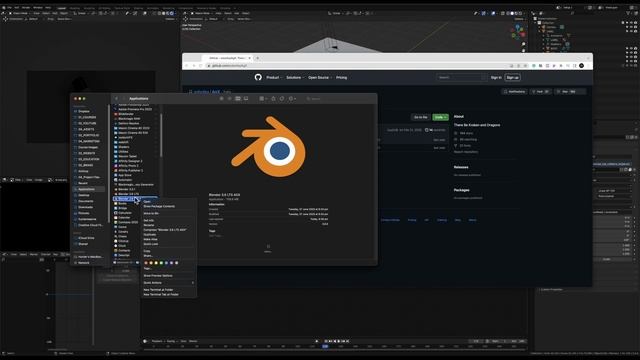
Task: Click the Sign up button on GitHub
Action: 512,77
